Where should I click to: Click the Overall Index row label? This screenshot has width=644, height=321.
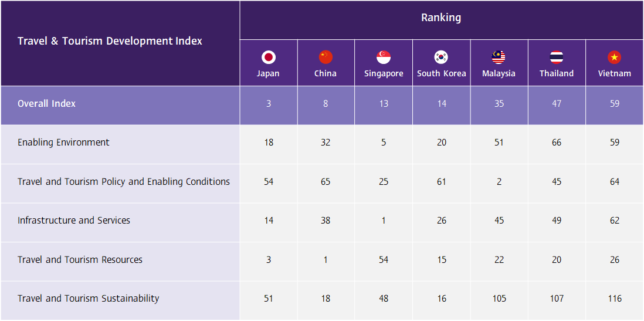coord(47,104)
